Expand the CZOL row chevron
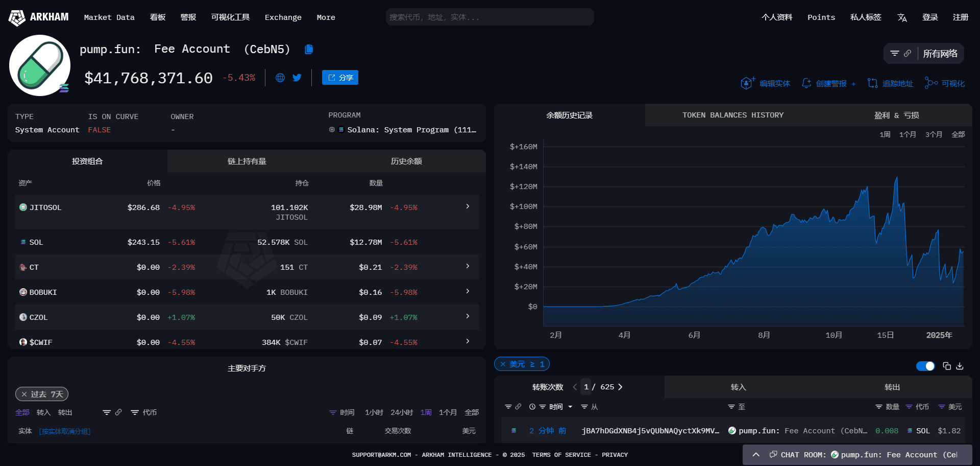Viewport: 980px width, 466px height. pyautogui.click(x=468, y=316)
